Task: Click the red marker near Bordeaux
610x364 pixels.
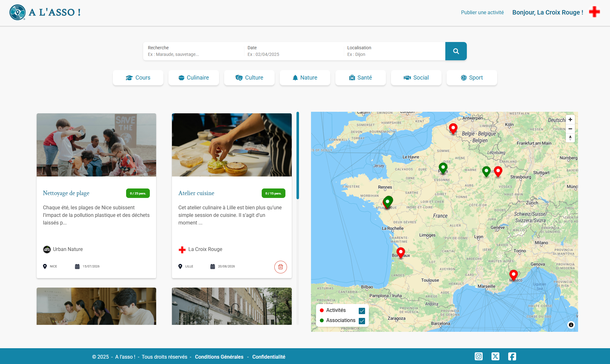Action: pyautogui.click(x=400, y=252)
